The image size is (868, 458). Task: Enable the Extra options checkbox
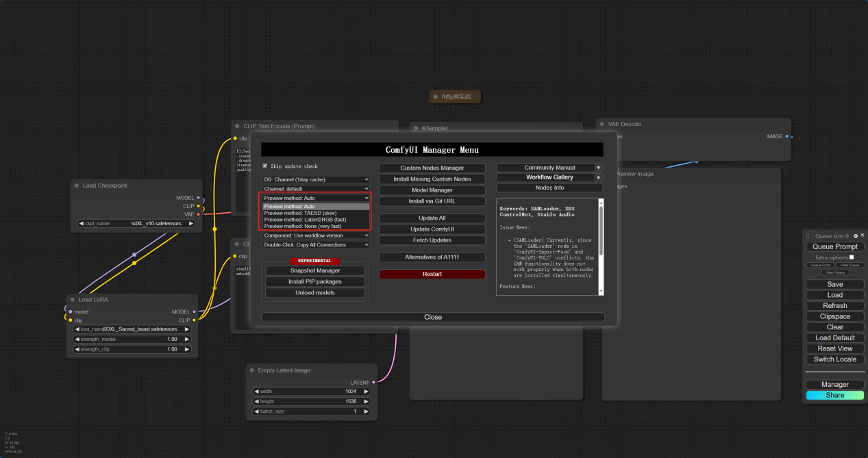tap(852, 257)
